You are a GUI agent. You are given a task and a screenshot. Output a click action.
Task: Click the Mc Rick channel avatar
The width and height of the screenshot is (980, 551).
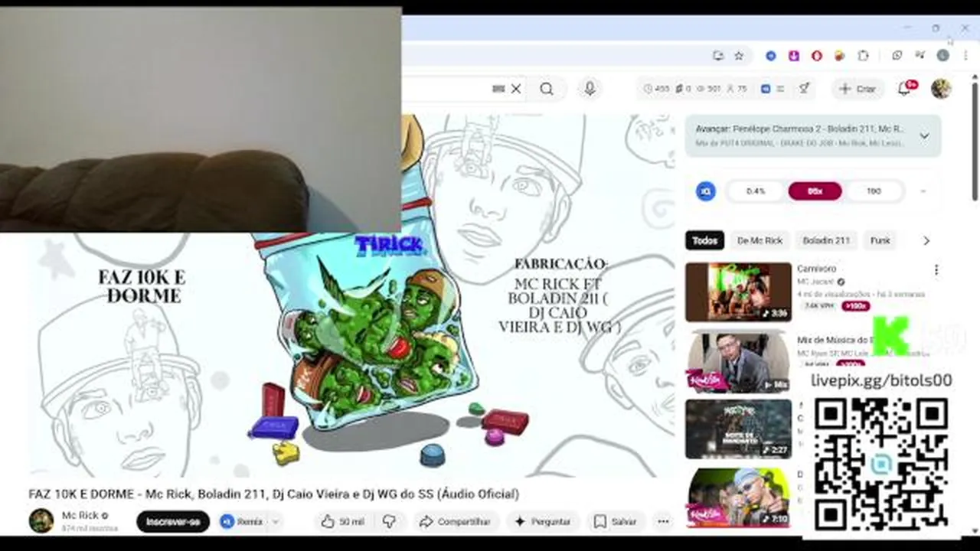click(41, 520)
